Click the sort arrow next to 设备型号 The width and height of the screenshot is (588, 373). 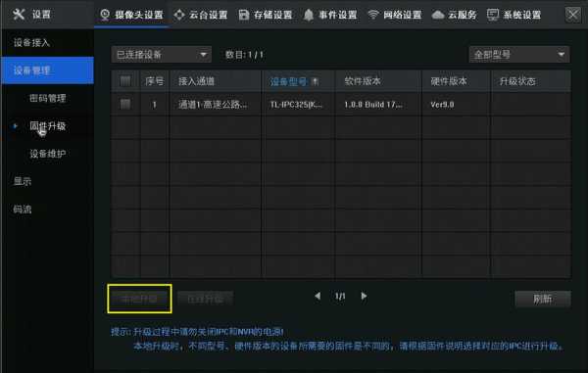pyautogui.click(x=315, y=81)
